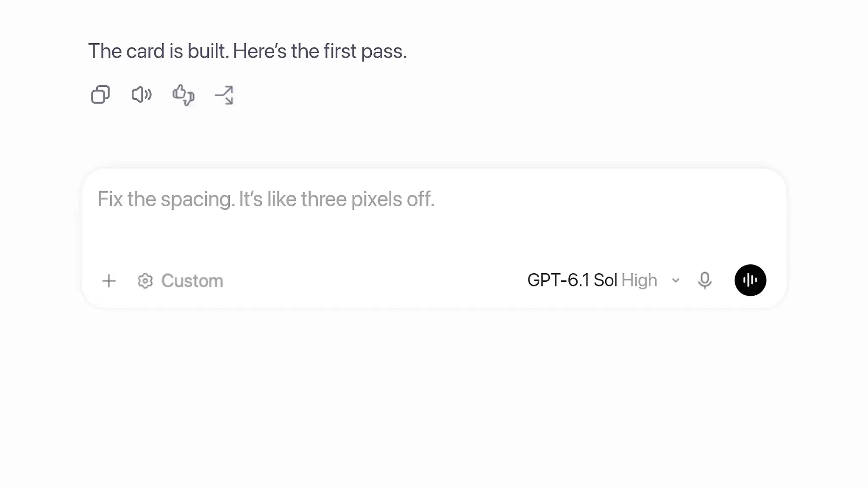Viewport: 868px width, 488px height.
Task: Click the gear icon beside Custom
Action: [145, 281]
